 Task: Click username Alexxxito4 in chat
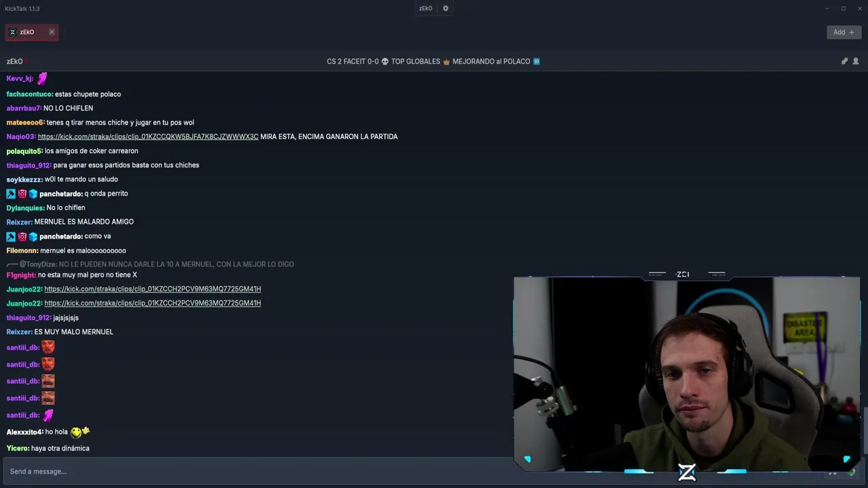(x=25, y=432)
